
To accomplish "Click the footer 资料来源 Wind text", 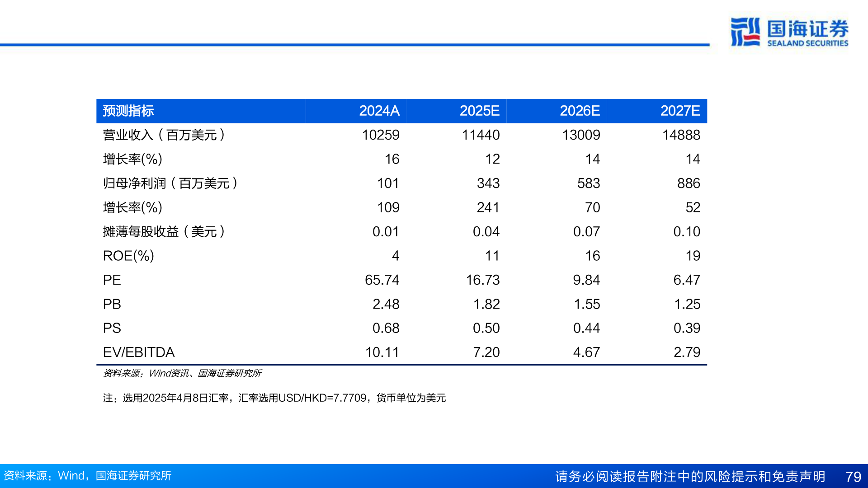I will pos(87,476).
